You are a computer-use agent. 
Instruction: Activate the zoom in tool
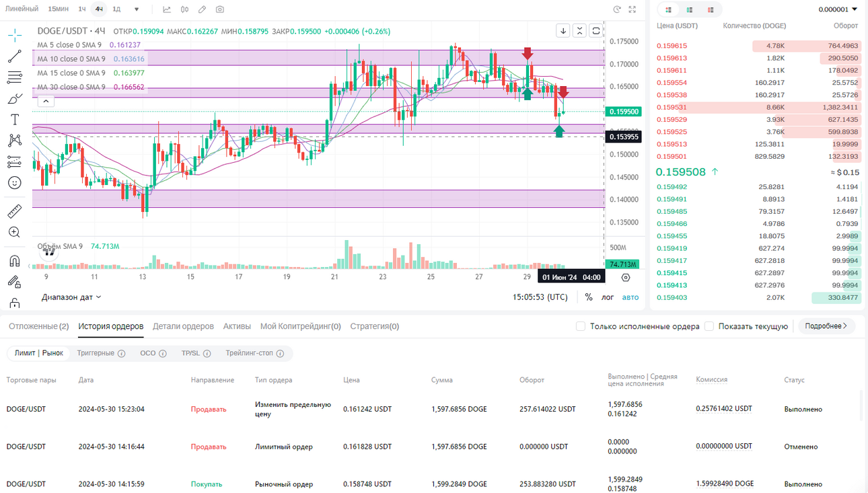point(14,233)
